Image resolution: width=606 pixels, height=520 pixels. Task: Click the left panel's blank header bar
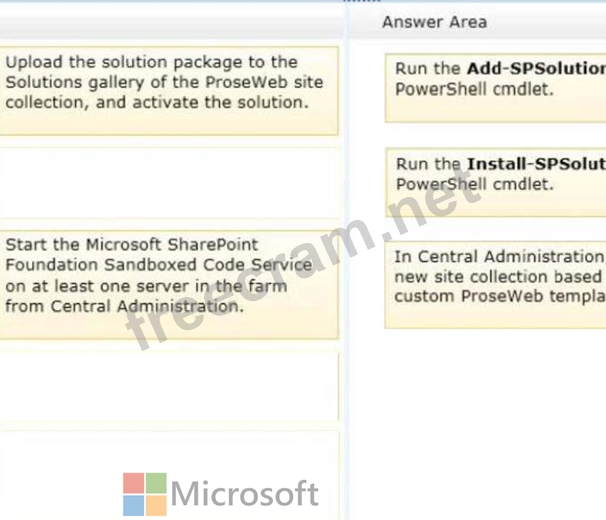170,21
